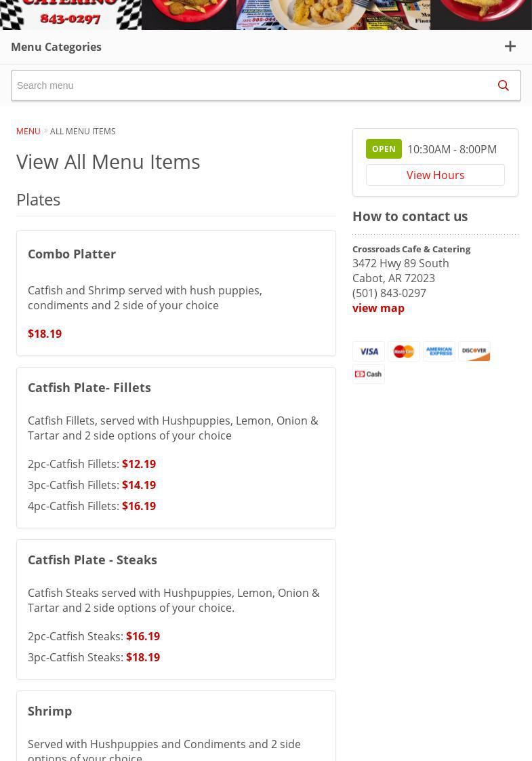The width and height of the screenshot is (532, 761).
Task: Click the Visa card icon
Action: (369, 351)
